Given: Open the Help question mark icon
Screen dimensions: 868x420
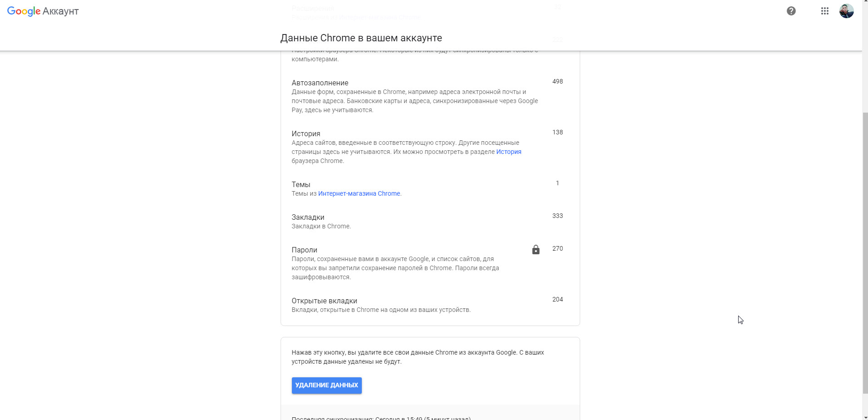Looking at the screenshot, I should coord(791,11).
